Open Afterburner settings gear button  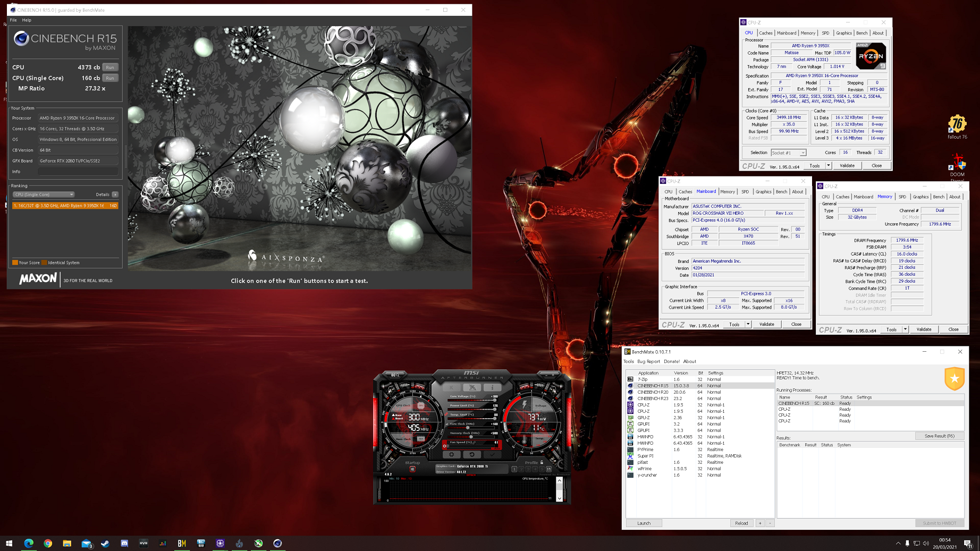point(452,455)
